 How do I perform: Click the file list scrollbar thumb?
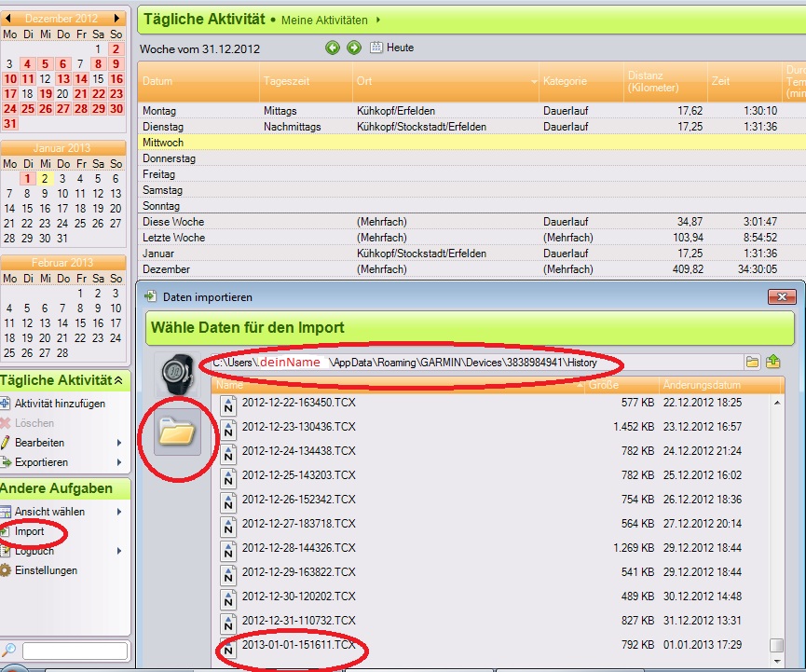(x=776, y=645)
